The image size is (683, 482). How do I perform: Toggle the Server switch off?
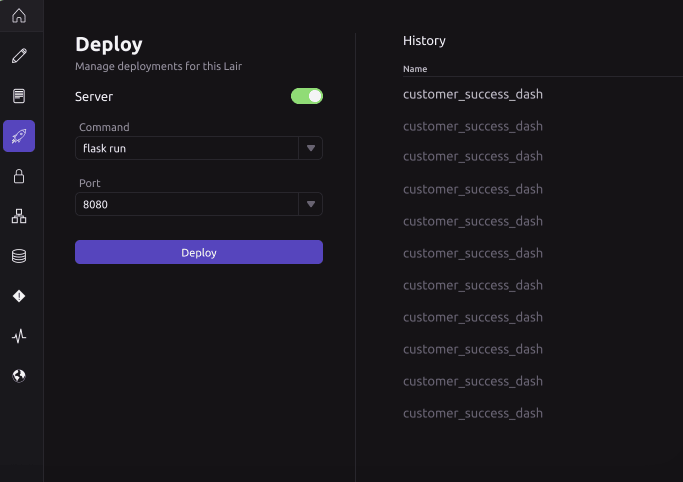point(307,96)
